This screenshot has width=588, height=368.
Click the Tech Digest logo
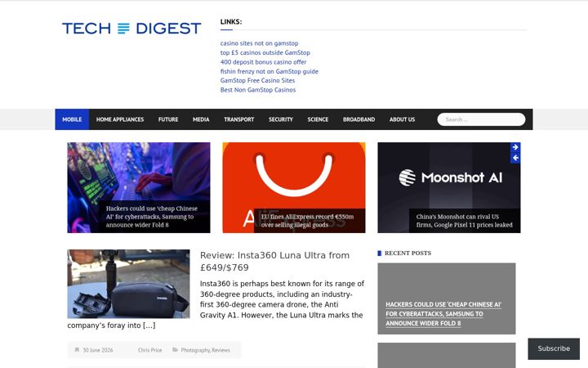131,28
